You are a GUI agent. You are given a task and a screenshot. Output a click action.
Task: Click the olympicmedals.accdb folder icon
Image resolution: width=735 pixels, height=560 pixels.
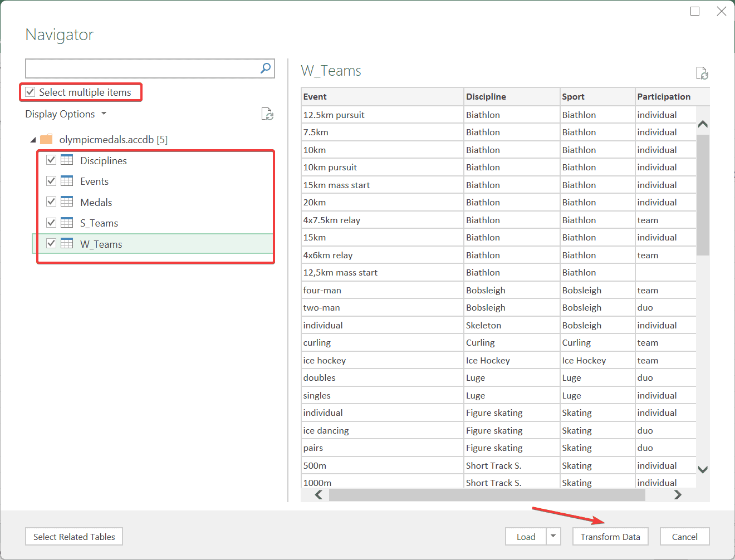pos(46,139)
